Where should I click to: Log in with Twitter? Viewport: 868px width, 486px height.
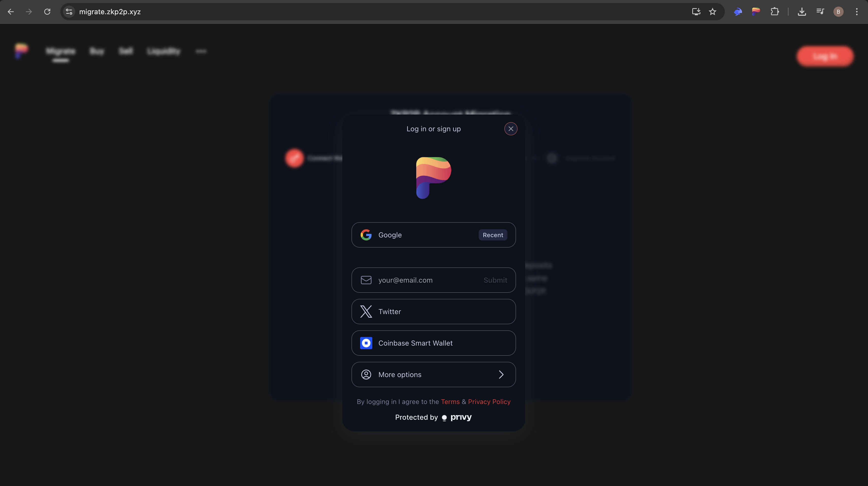coord(434,311)
